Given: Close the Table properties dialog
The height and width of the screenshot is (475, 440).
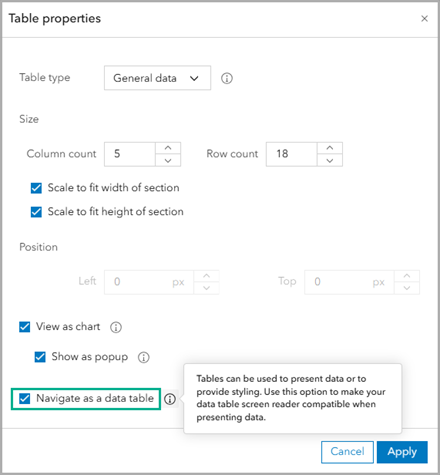Looking at the screenshot, I should 424,18.
